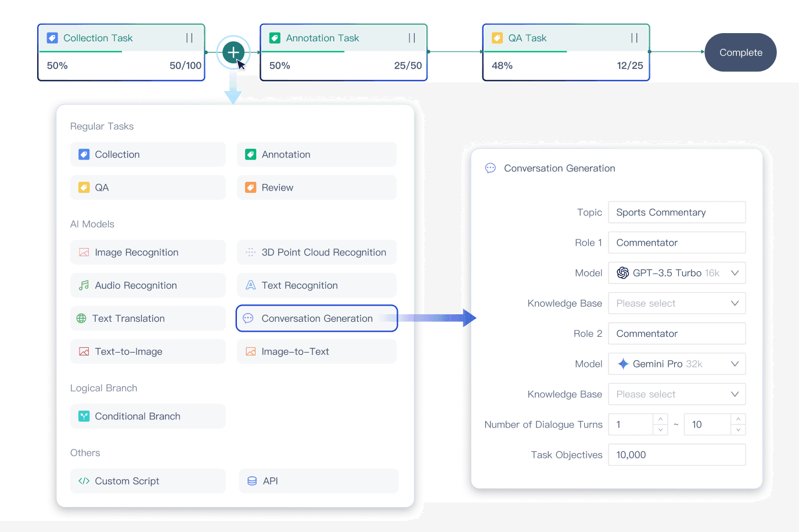Viewport: 799px width, 532px height.
Task: Open the GPT-3.5 Turbo model dropdown
Action: (x=735, y=273)
